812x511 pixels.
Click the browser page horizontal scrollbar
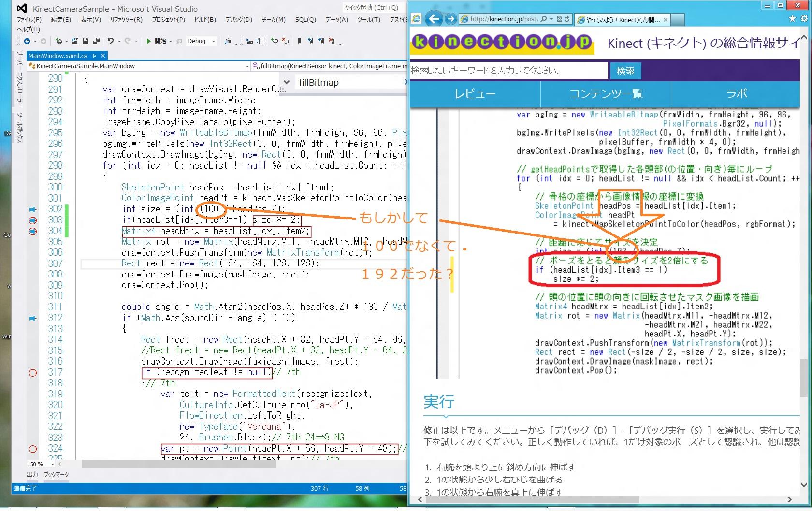pyautogui.click(x=532, y=499)
